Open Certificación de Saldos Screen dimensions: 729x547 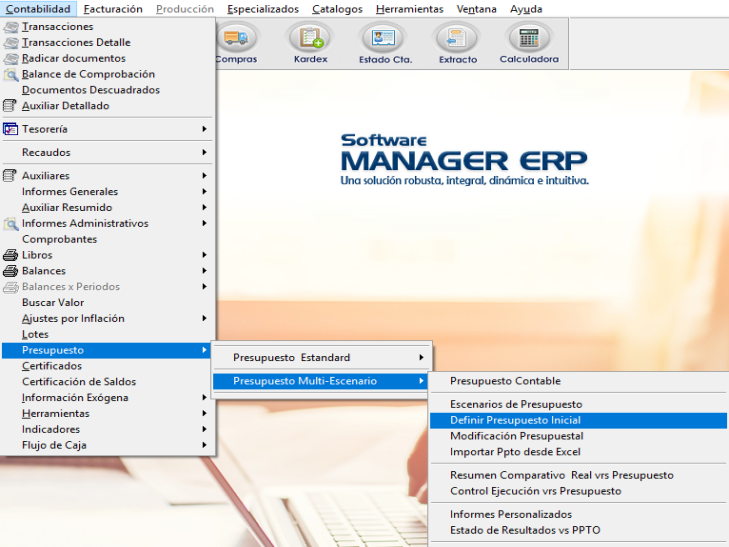tap(107, 382)
